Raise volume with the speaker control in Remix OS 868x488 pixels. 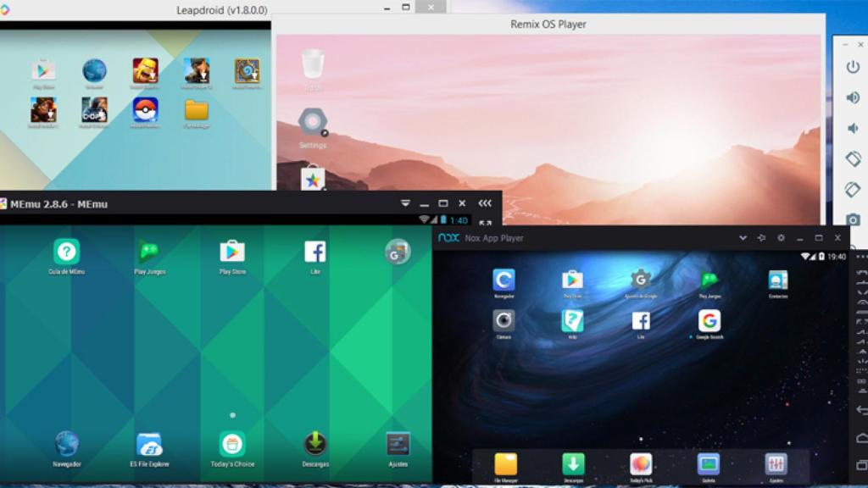click(x=853, y=99)
